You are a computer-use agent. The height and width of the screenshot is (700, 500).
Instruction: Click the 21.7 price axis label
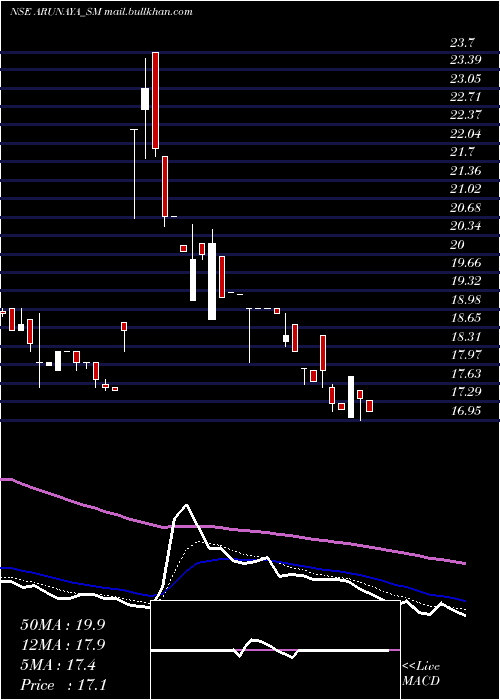click(x=462, y=153)
